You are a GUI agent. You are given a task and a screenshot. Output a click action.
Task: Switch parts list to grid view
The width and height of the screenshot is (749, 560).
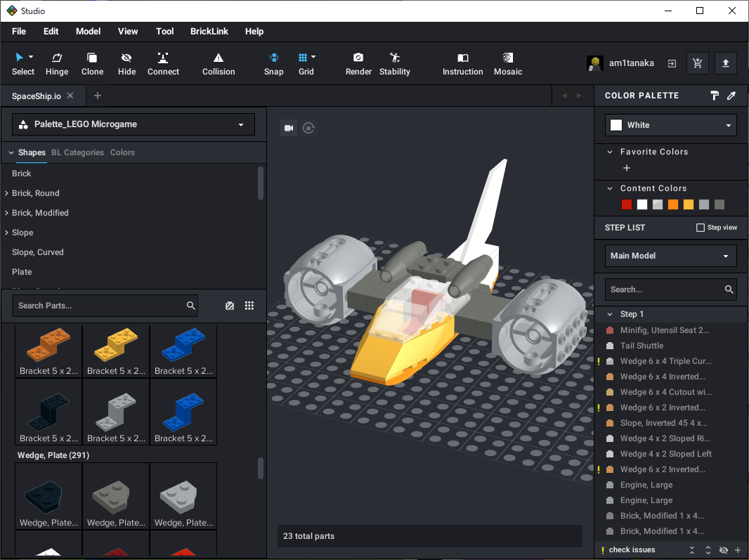pos(249,306)
